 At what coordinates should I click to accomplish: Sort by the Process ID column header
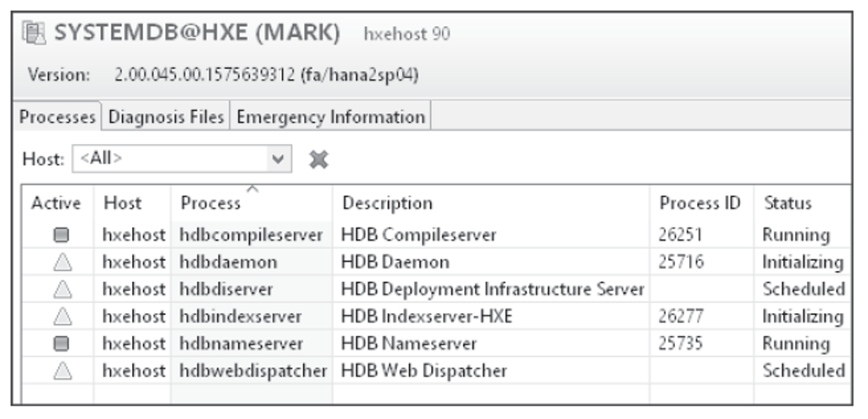point(701,203)
